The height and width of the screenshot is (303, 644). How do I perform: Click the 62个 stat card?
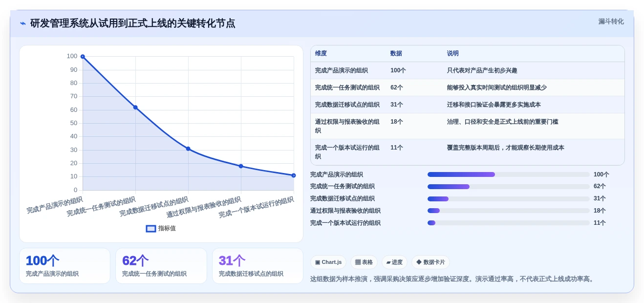point(161,266)
